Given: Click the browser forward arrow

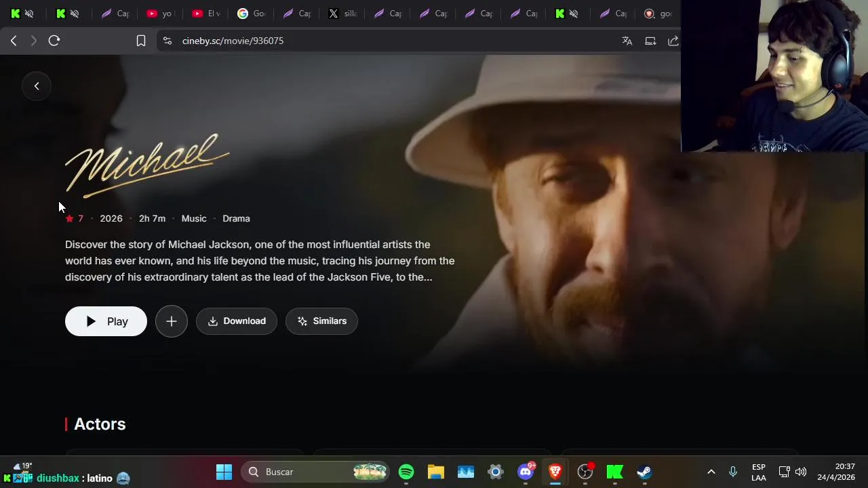Looking at the screenshot, I should tap(33, 41).
